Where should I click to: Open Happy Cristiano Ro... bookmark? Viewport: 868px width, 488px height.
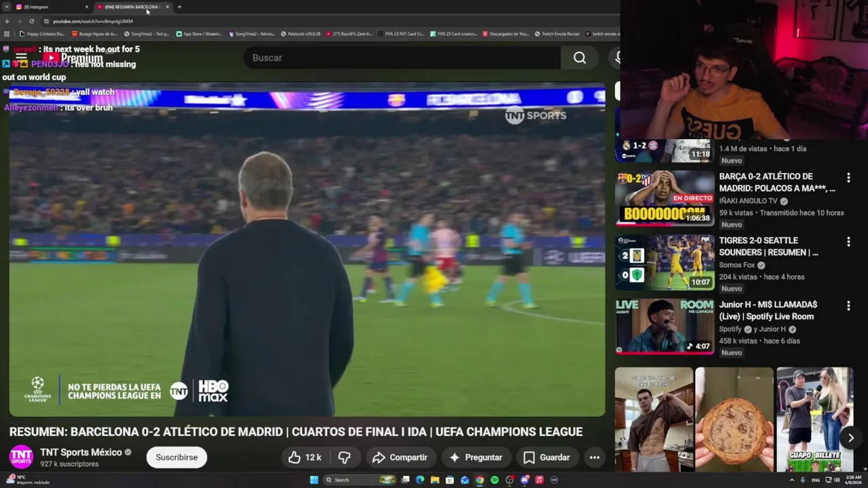coord(42,34)
